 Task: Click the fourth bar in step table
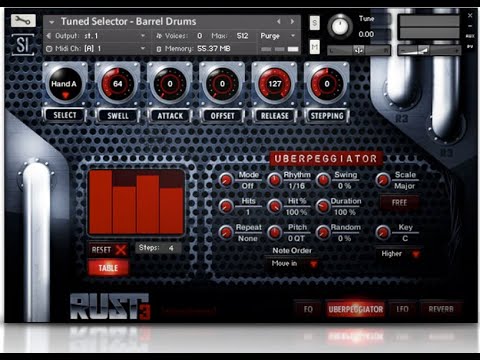click(171, 211)
